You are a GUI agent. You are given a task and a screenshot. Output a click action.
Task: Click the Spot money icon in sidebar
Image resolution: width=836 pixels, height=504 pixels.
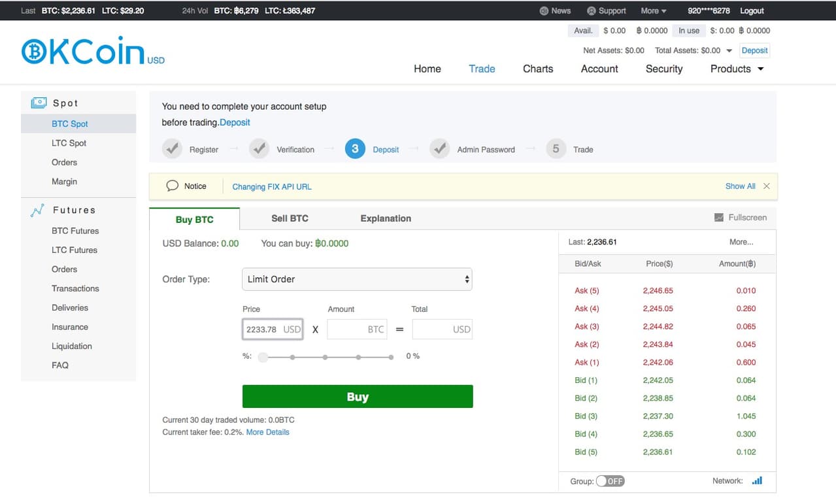click(x=39, y=103)
